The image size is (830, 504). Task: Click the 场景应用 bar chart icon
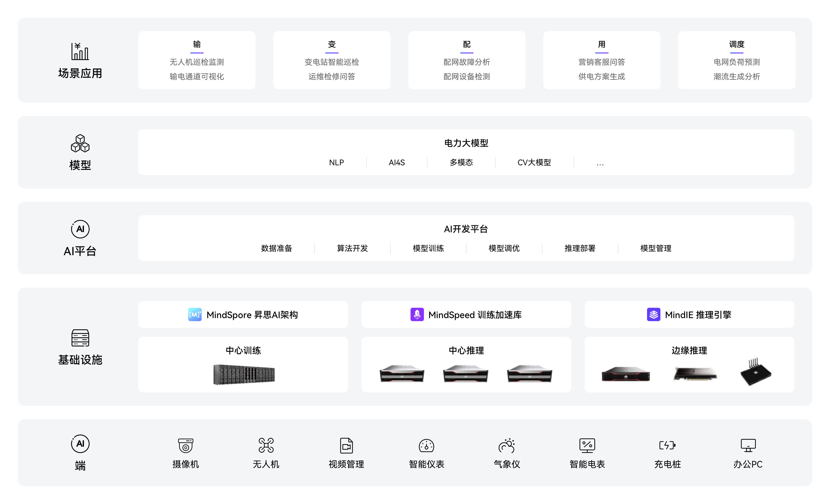tap(80, 51)
